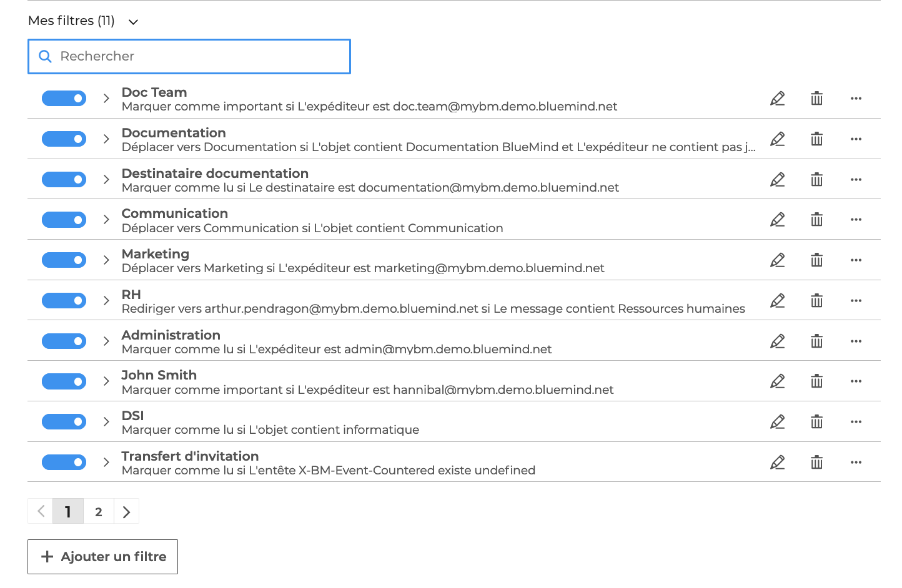Delete the Transfert d'invitation filter

[x=816, y=463]
